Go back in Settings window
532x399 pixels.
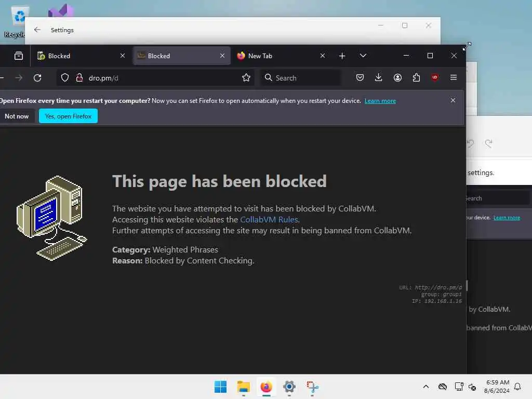pos(37,30)
